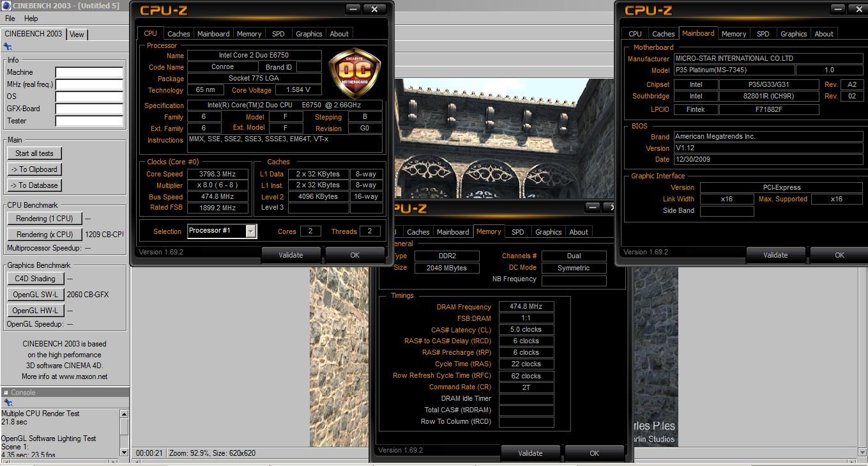Click the pin icon in Console panel

pyautogui.click(x=8, y=403)
